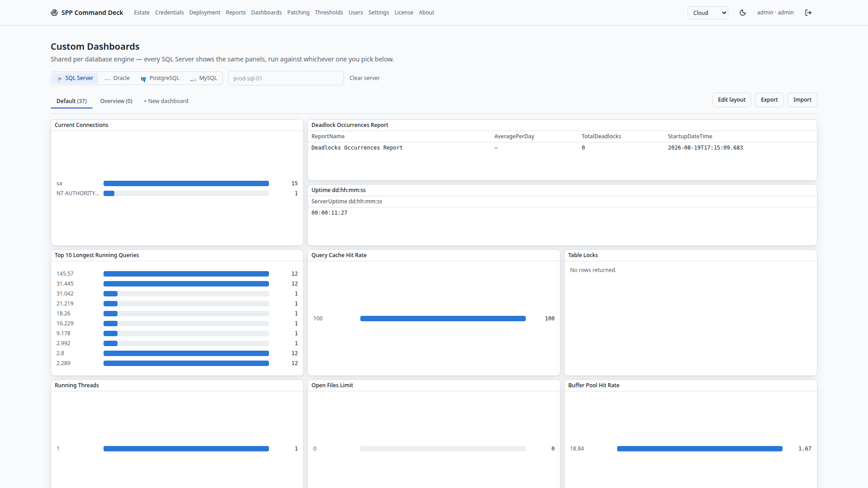
Task: Click AveragePerDay column header
Action: point(514,136)
